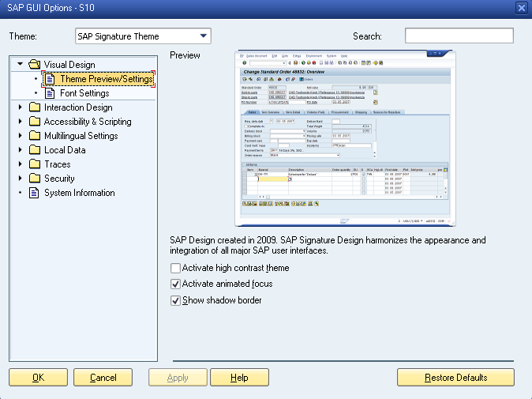
Task: Click the Apply button
Action: [178, 378]
